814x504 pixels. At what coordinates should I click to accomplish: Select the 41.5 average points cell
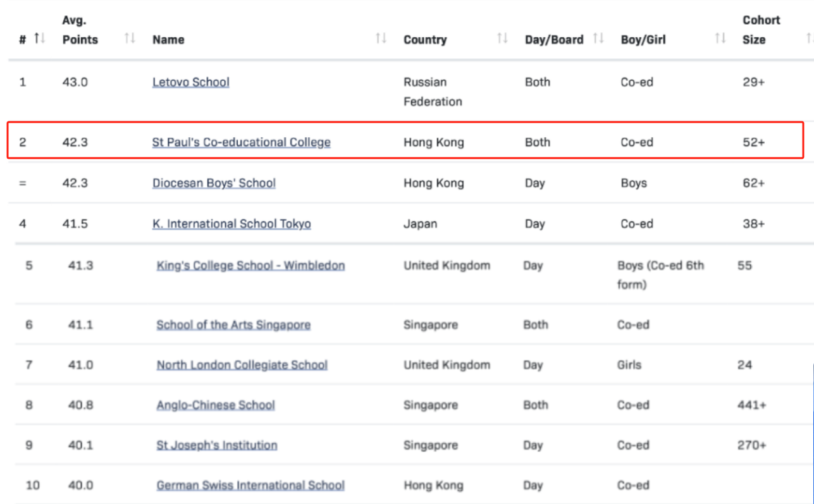coord(75,224)
